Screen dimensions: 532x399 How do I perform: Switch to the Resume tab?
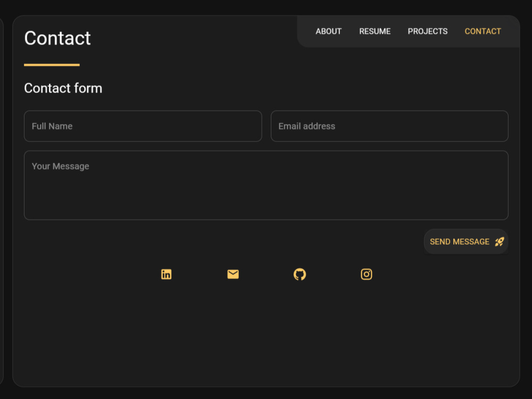click(x=375, y=31)
